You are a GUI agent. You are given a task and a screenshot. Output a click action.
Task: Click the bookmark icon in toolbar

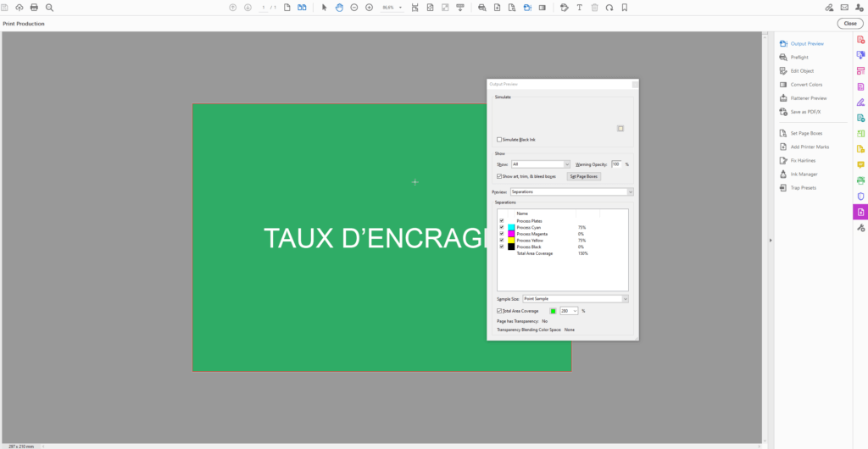(625, 8)
